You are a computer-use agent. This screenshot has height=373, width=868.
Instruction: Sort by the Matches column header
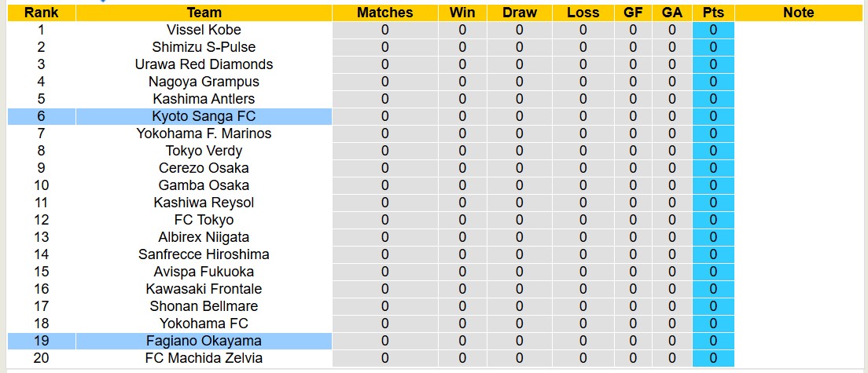coord(384,13)
